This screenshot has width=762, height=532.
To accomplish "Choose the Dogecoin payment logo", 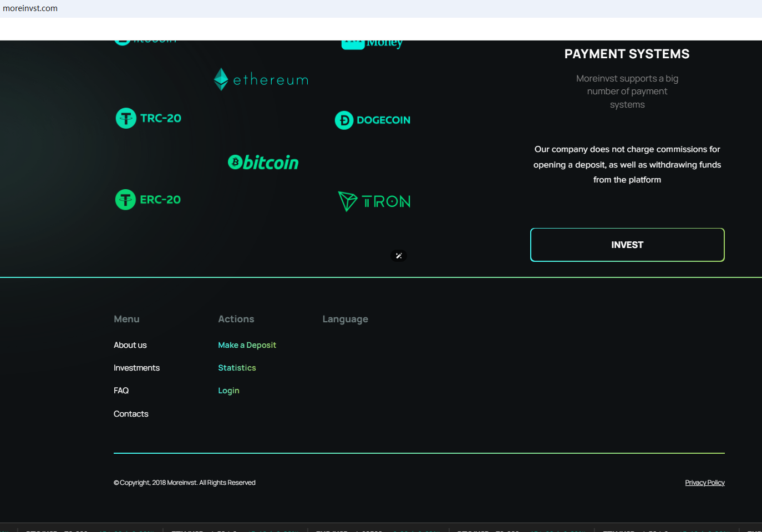I will click(x=373, y=120).
